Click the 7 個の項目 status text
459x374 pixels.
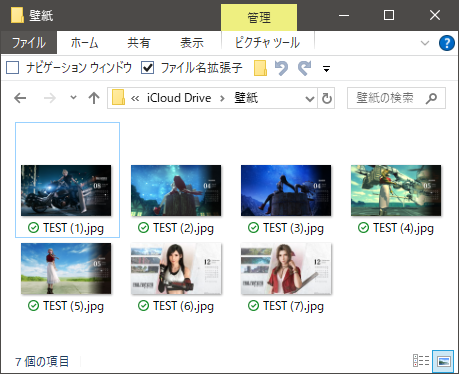coord(42,361)
